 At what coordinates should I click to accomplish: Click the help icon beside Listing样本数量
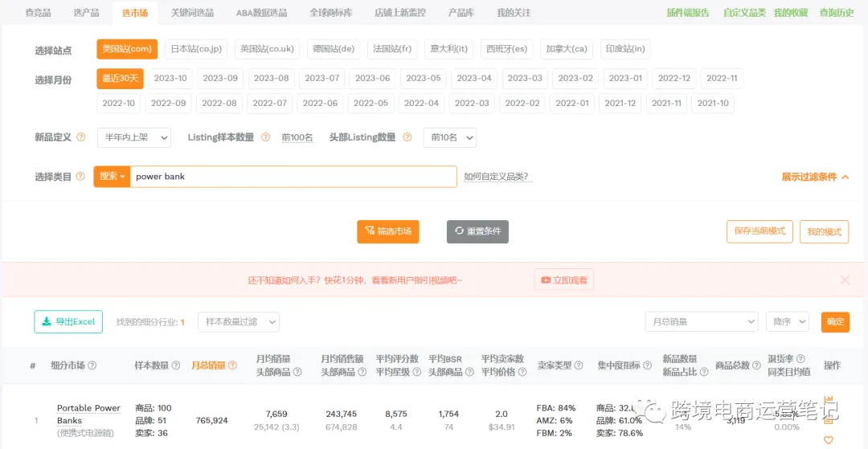(265, 137)
